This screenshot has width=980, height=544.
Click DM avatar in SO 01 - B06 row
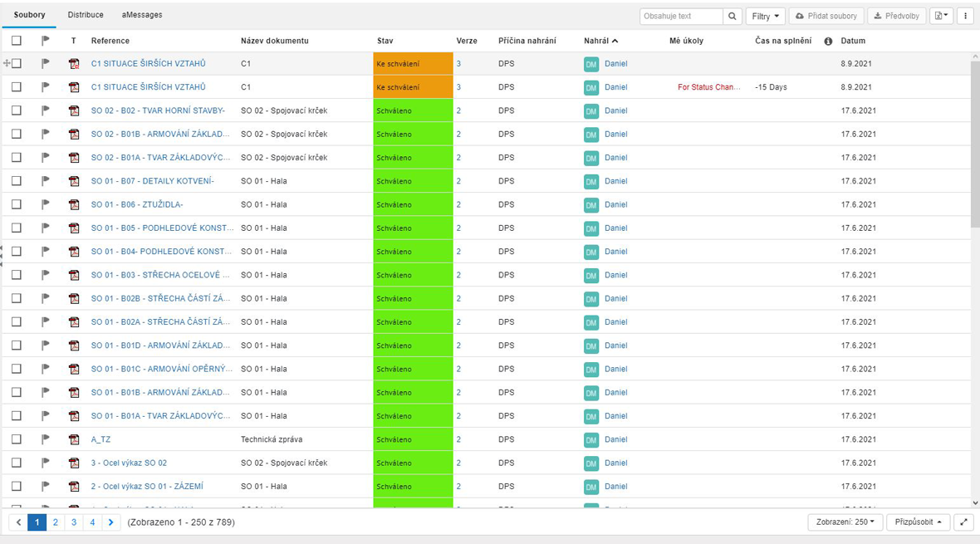point(591,205)
